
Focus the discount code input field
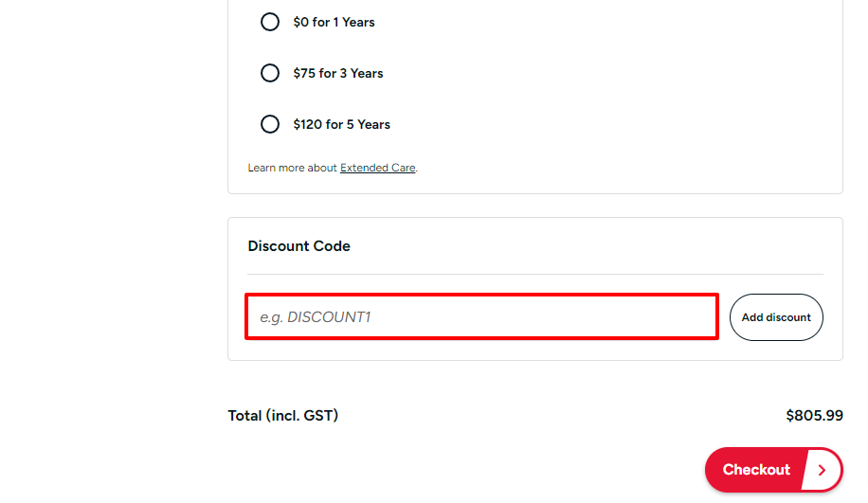pos(481,316)
